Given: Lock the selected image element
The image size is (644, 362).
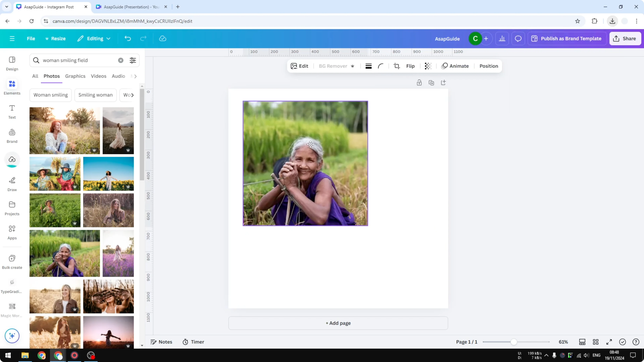Looking at the screenshot, I should (419, 82).
